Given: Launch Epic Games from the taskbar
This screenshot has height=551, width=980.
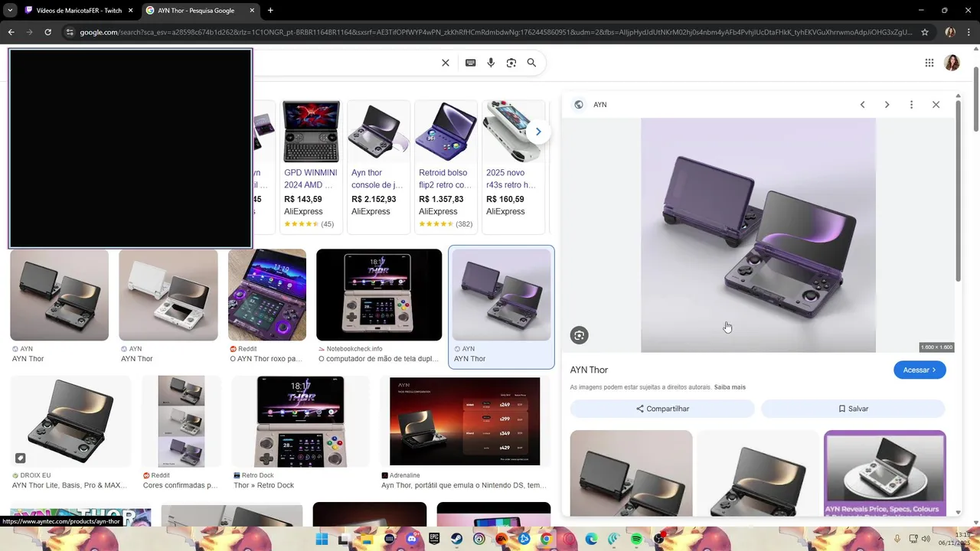Looking at the screenshot, I should click(434, 539).
